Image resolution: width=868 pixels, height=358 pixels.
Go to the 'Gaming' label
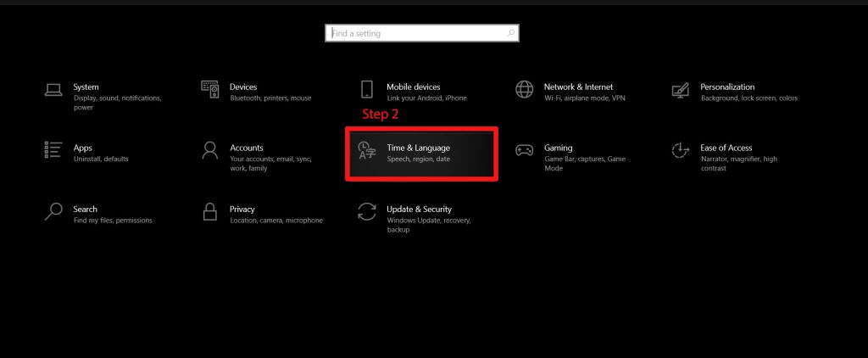click(x=558, y=148)
